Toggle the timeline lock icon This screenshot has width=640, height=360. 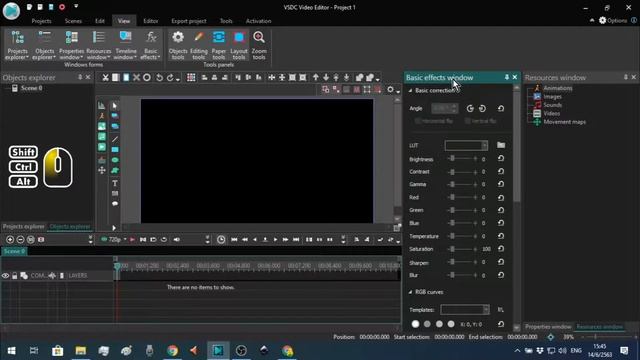[x=15, y=276]
